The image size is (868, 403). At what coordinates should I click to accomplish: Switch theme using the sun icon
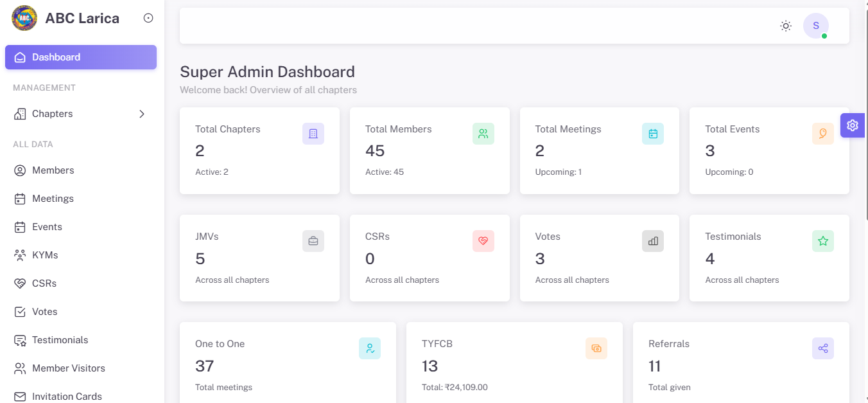click(786, 26)
